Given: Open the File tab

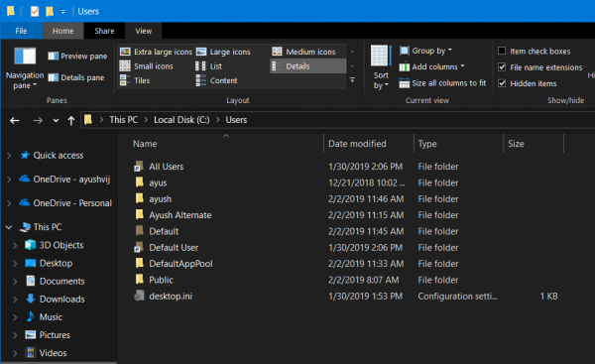Looking at the screenshot, I should [21, 31].
